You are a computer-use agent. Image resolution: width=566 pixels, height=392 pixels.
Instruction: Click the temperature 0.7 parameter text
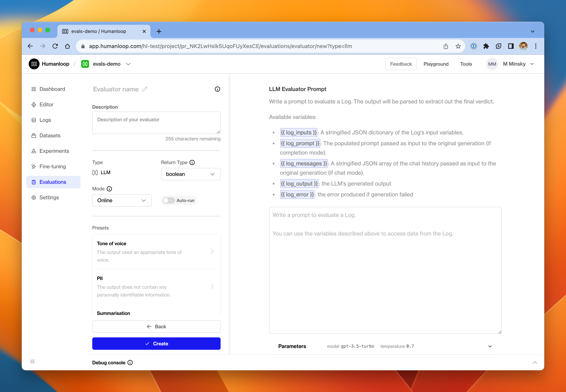tap(397, 346)
